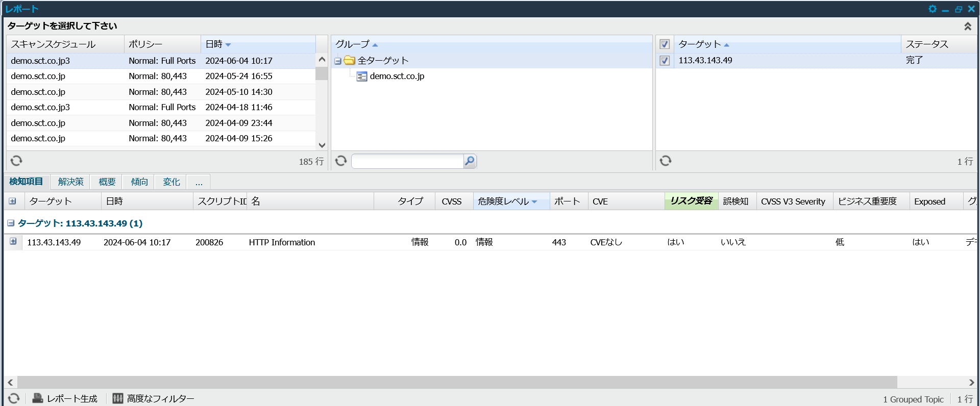The width and height of the screenshot is (980, 406).
Task: Toggle the select-all targets header checkbox
Action: [665, 44]
